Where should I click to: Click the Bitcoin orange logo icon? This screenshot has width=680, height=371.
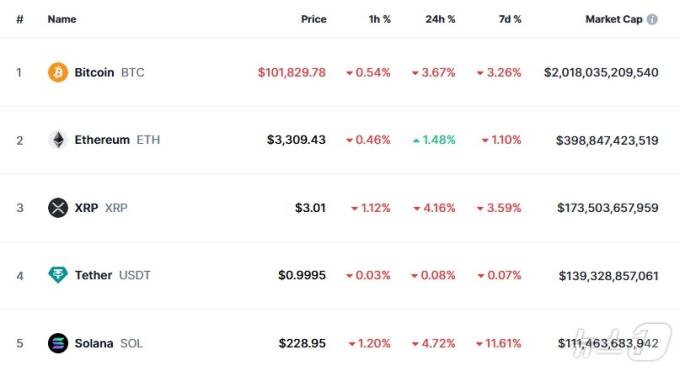58,72
